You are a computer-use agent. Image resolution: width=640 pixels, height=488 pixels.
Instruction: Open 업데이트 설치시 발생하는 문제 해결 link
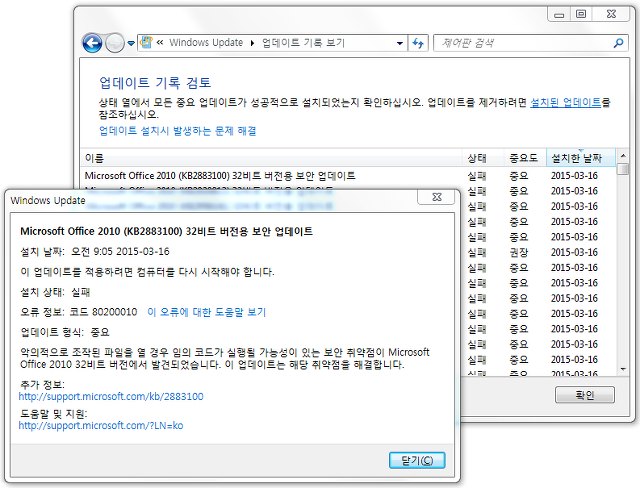(178, 131)
